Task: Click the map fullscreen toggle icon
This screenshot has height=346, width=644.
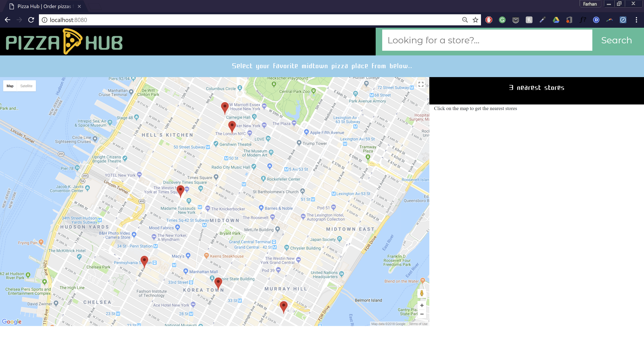Action: pyautogui.click(x=421, y=84)
